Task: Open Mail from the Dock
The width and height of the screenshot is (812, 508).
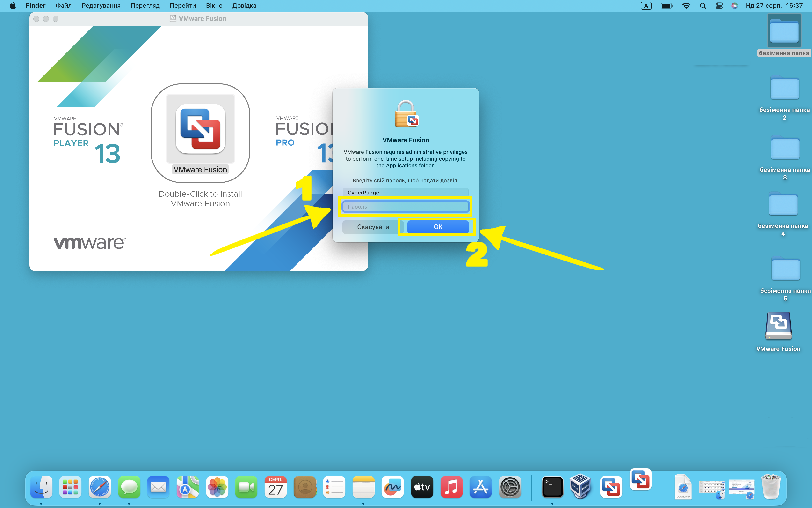Action: click(158, 487)
